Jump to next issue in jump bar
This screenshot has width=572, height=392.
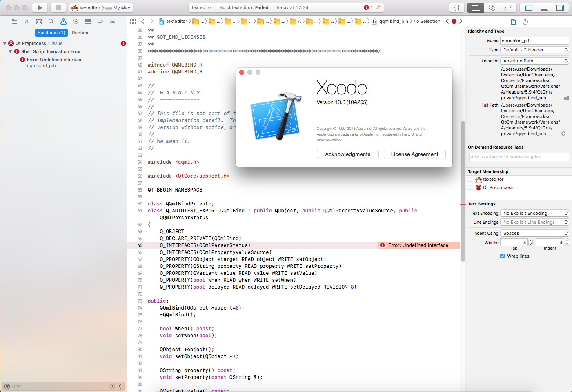(x=461, y=21)
